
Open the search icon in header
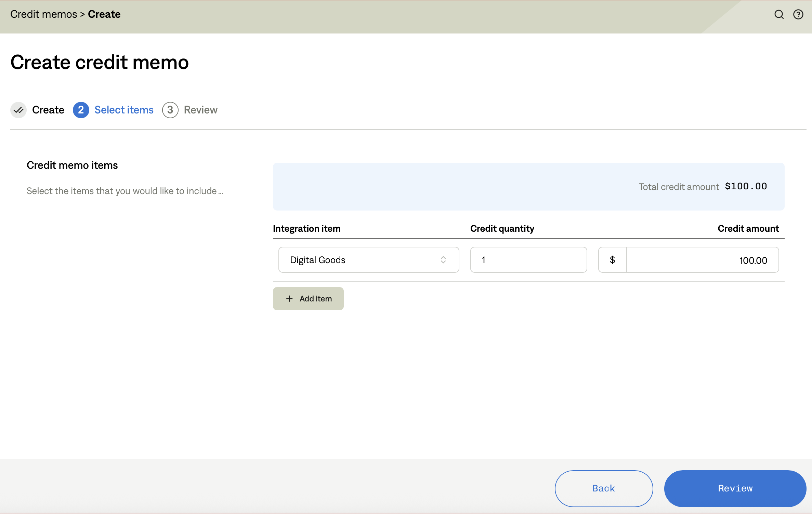779,14
